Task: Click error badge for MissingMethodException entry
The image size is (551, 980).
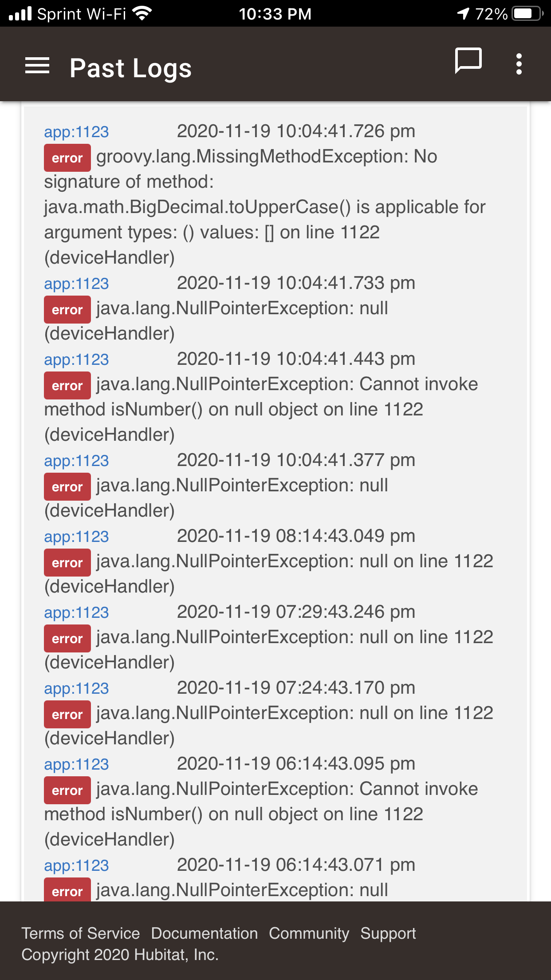Action: pos(67,158)
